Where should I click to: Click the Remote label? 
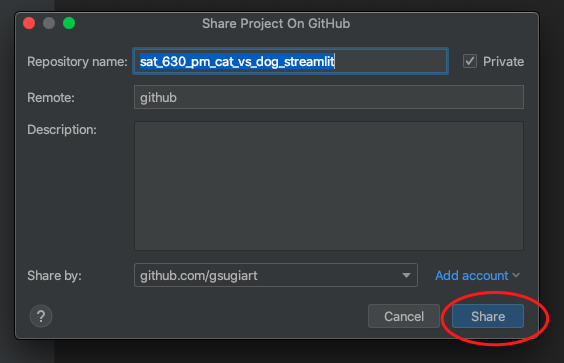click(x=51, y=97)
